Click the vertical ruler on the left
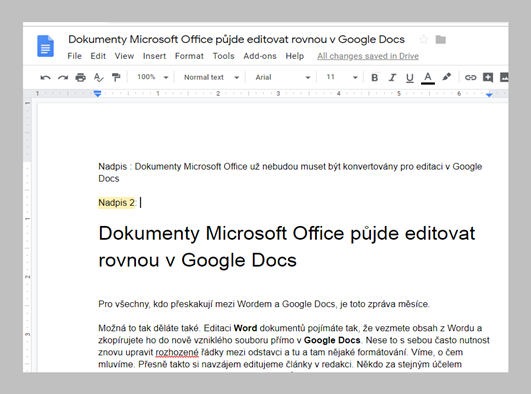This screenshot has width=531, height=394. 27,235
